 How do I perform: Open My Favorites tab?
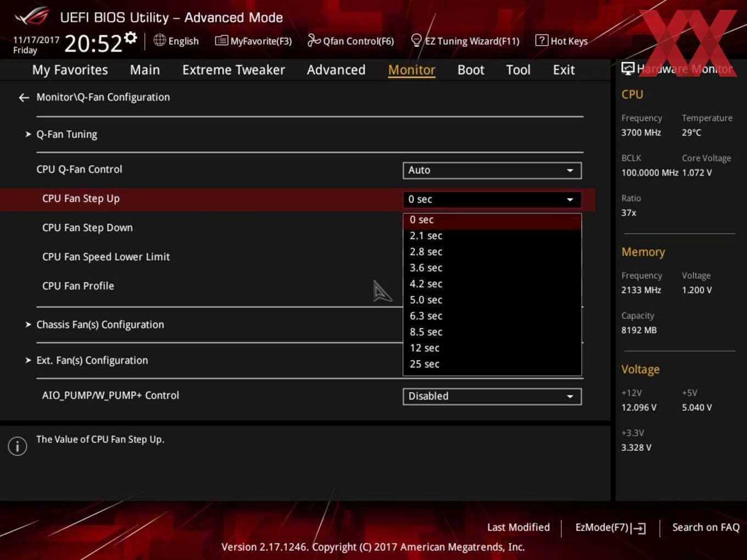coord(70,70)
